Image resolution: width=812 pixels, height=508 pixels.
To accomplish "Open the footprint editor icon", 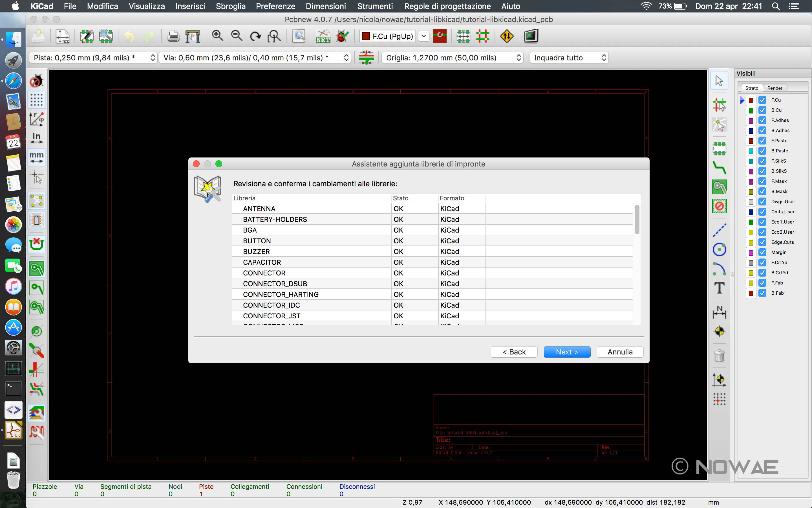I will pos(87,36).
